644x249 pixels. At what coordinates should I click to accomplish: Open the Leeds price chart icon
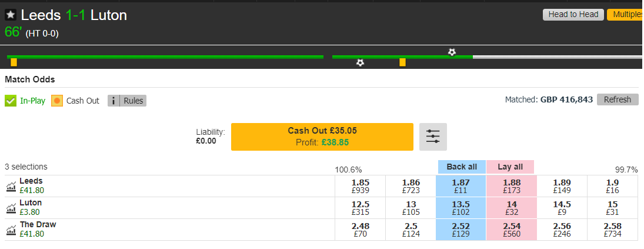(11, 187)
